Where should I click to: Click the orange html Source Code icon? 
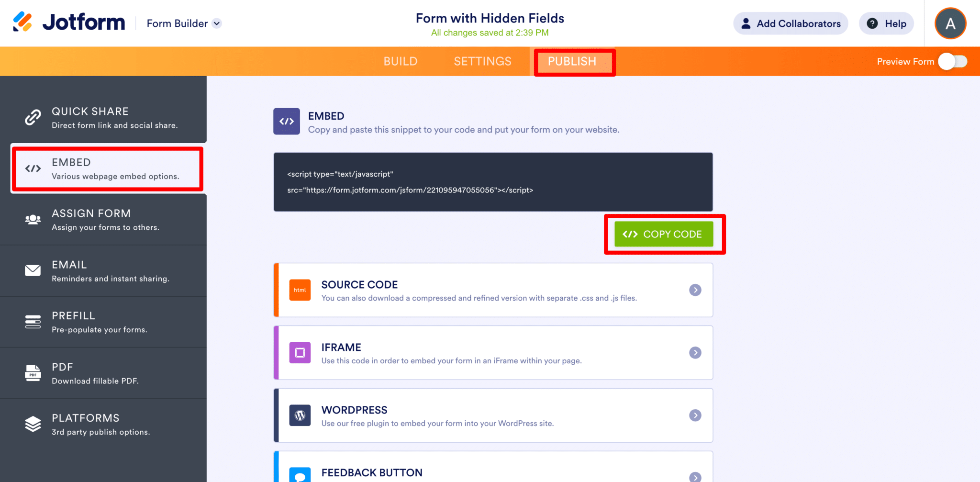click(300, 290)
